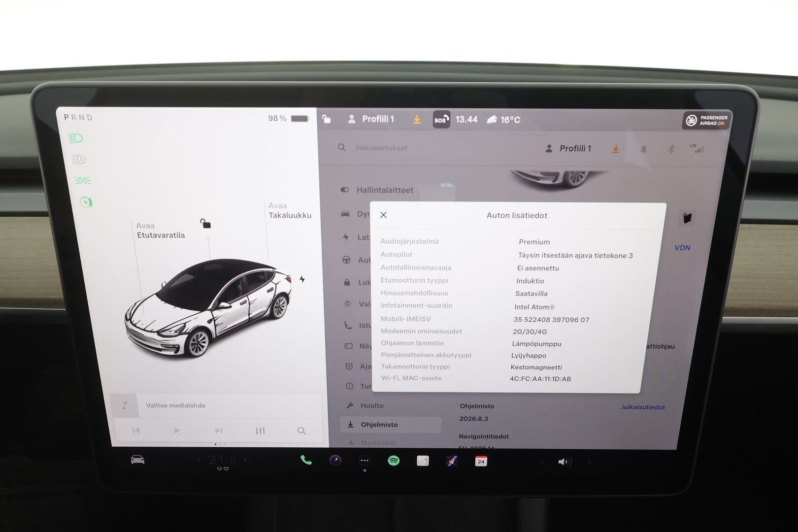Open car controls from dock
The width and height of the screenshot is (798, 532).
[137, 460]
